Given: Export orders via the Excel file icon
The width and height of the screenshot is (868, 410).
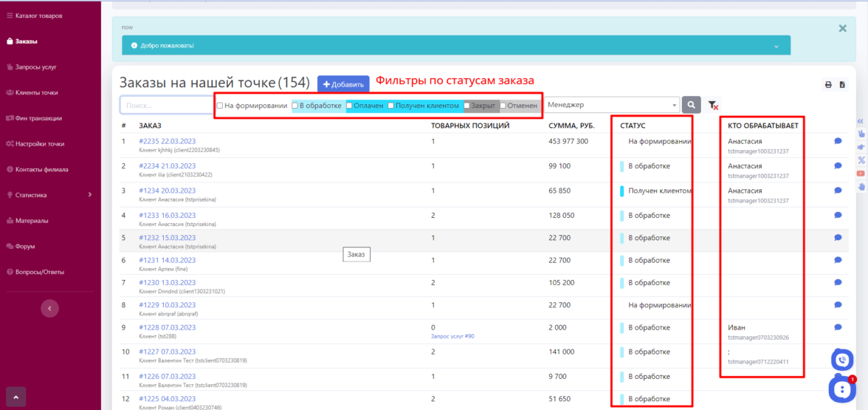Looking at the screenshot, I should 843,85.
